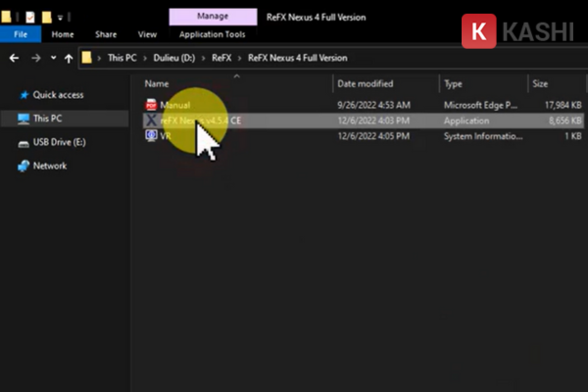Switch to the Home ribbon tab

(x=63, y=34)
